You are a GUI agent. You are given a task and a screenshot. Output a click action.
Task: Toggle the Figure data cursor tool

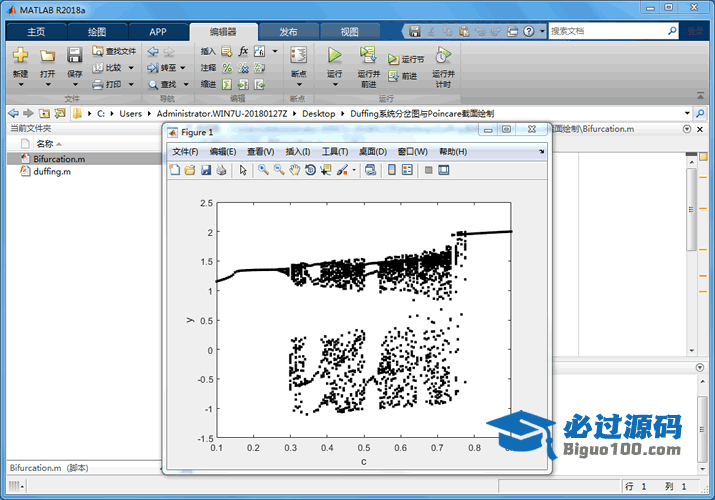[x=326, y=170]
